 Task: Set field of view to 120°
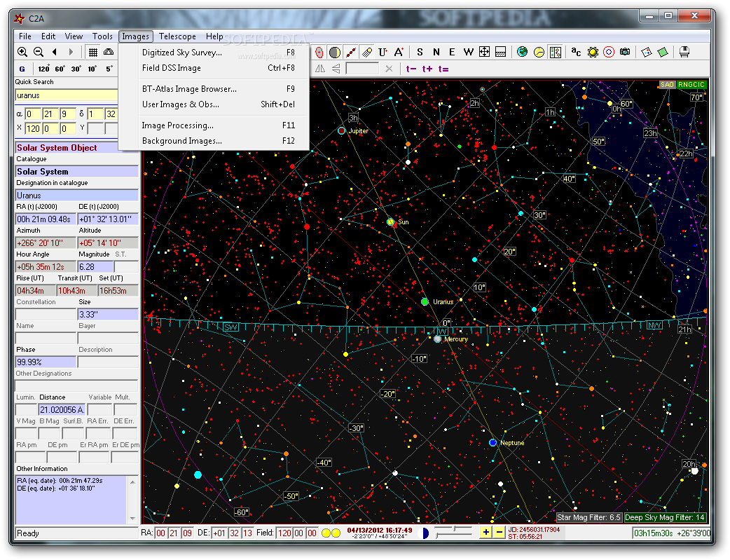[x=43, y=69]
